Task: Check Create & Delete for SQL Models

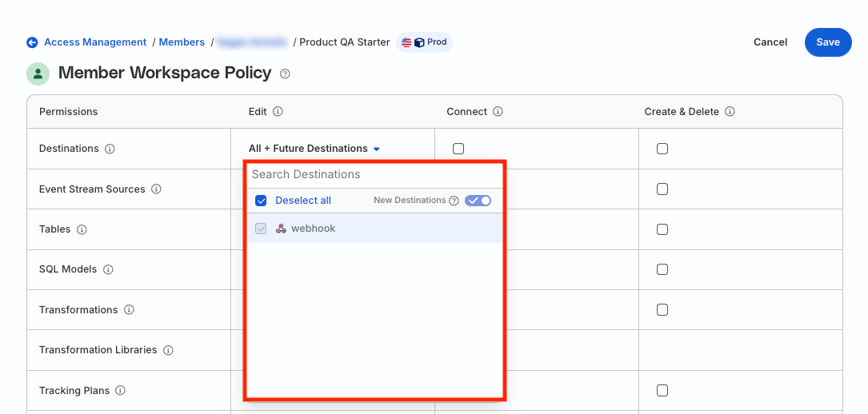Action: [x=662, y=269]
